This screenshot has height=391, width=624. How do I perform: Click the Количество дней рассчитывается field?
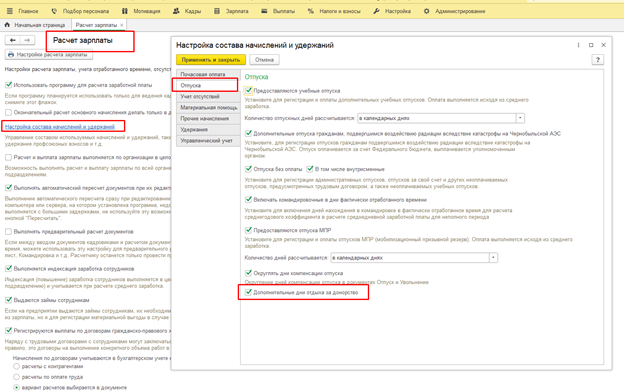pyautogui.click(x=410, y=258)
